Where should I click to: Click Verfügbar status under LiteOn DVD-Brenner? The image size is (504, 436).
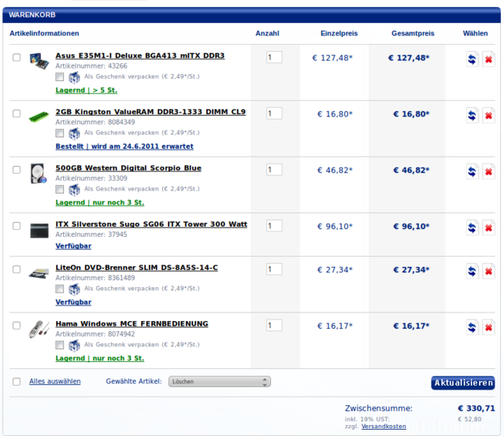click(x=73, y=302)
